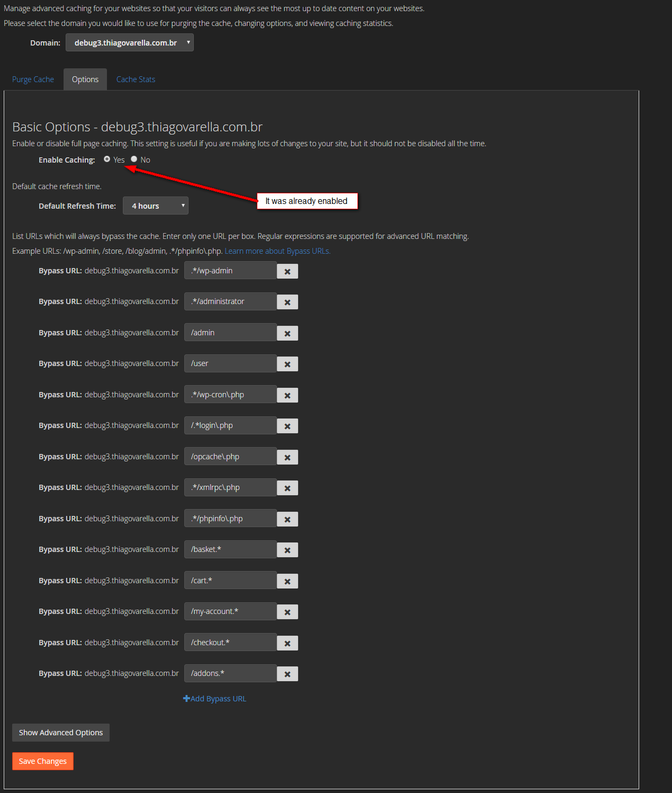Focus the /opcache\.php input field
This screenshot has width=672, height=793.
[x=230, y=457]
